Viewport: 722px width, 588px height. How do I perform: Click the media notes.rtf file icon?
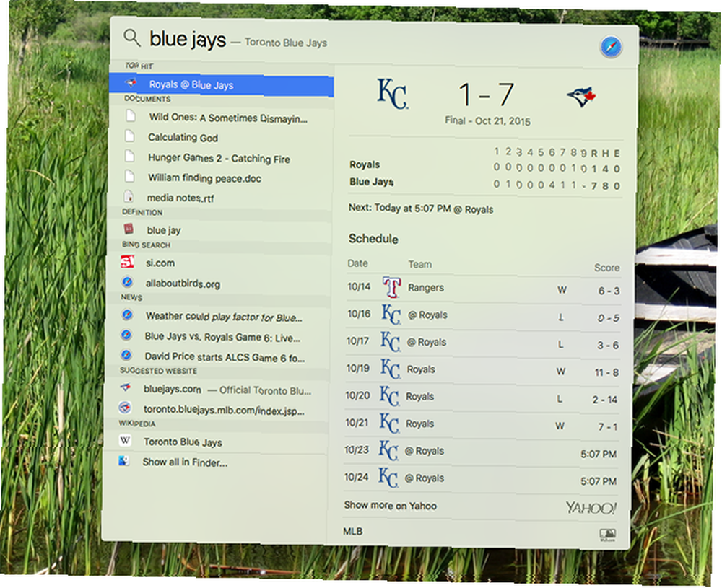[129, 196]
